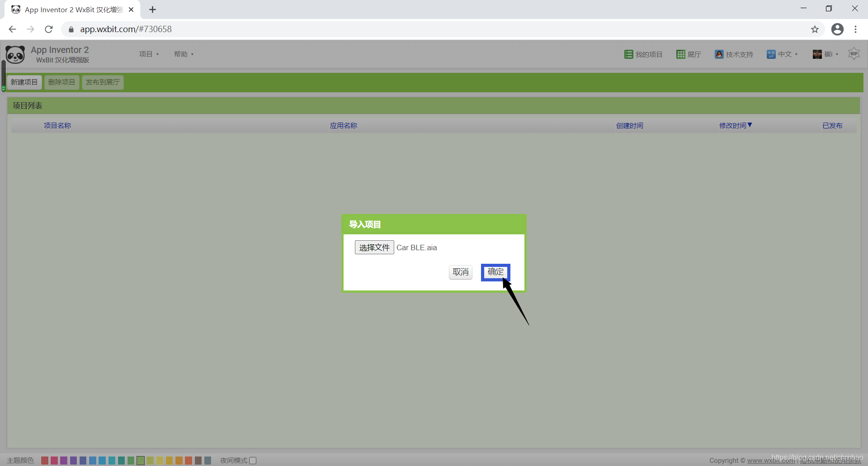Confirm import with 确定 button
868x466 pixels.
[495, 272]
